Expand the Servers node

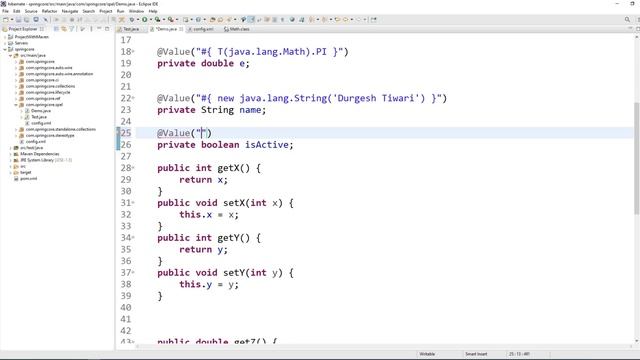[5, 43]
